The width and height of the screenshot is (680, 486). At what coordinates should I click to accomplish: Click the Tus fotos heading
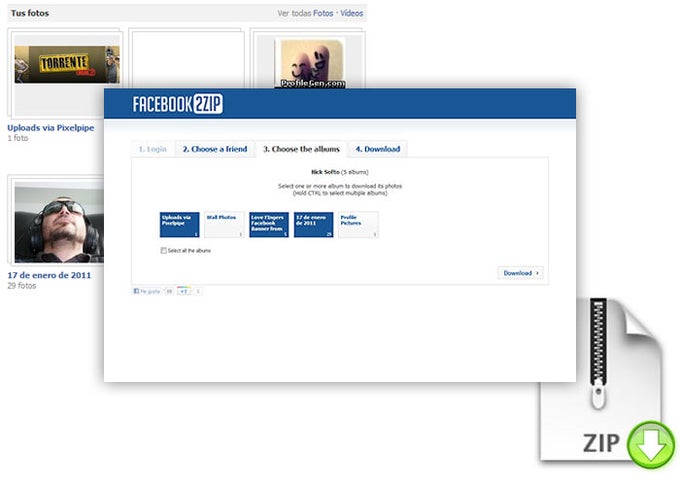tap(30, 13)
